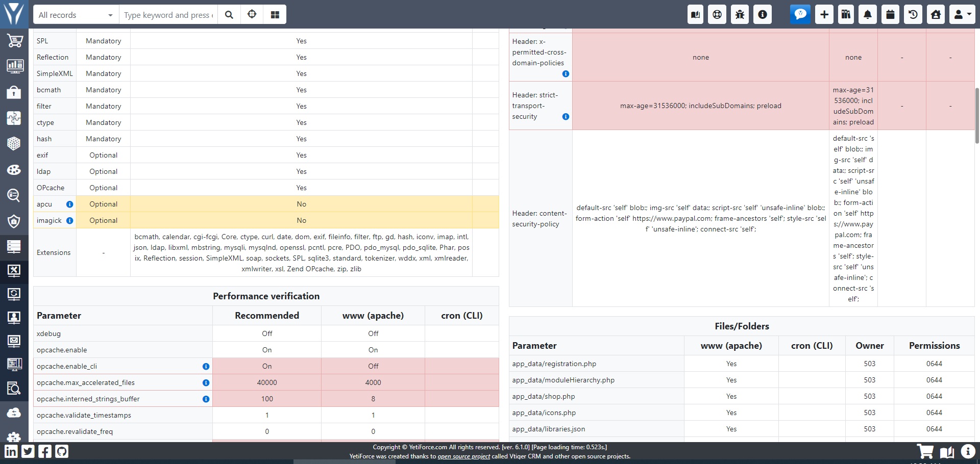Open the calendar from the top toolbar
This screenshot has height=464, width=980.
pos(890,14)
